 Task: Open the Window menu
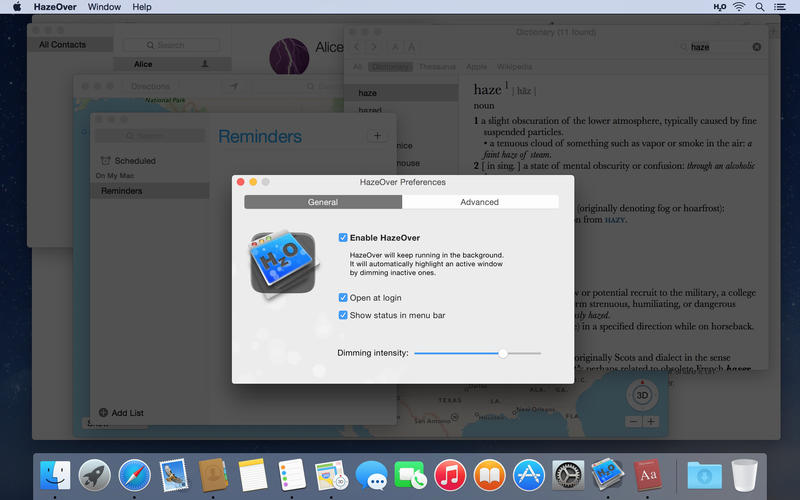[104, 7]
